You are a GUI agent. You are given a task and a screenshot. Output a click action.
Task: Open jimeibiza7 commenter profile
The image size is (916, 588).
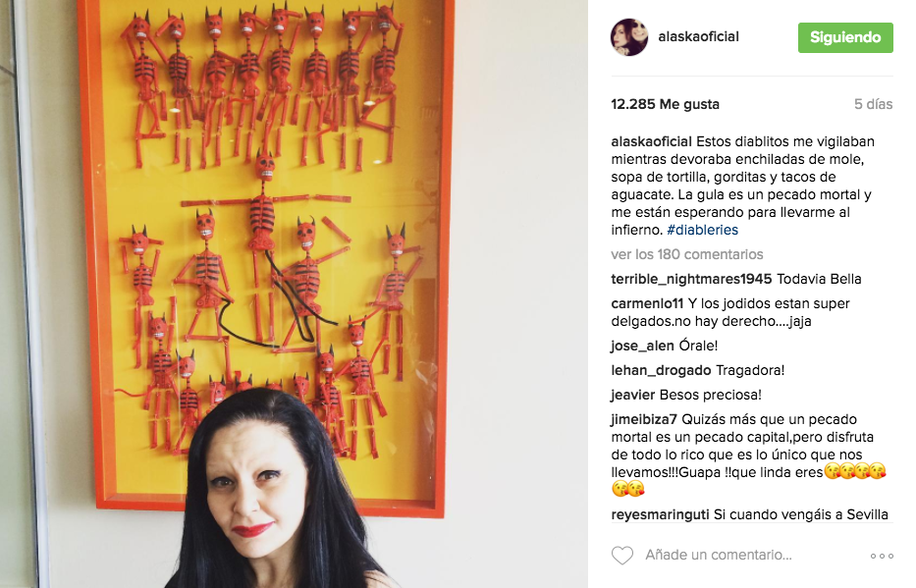[x=644, y=419]
